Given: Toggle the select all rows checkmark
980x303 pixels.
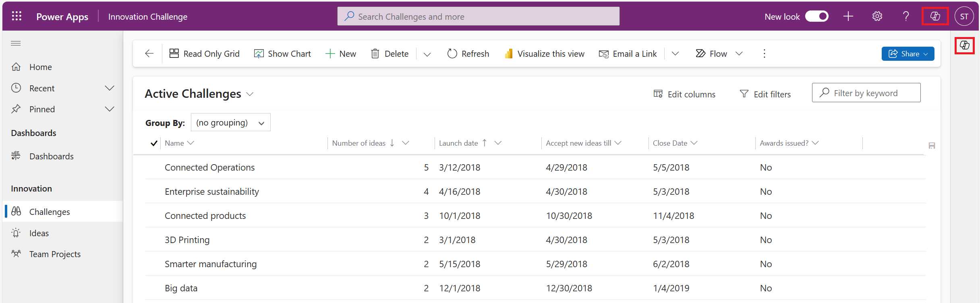Looking at the screenshot, I should point(153,143).
